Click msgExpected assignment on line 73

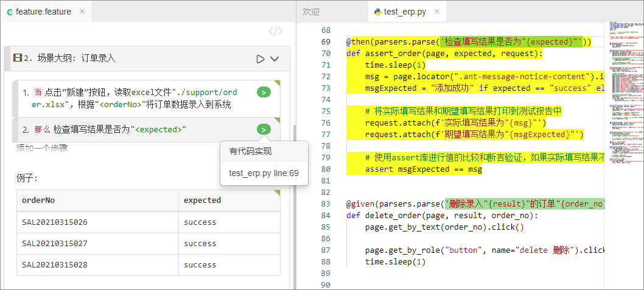[485, 88]
